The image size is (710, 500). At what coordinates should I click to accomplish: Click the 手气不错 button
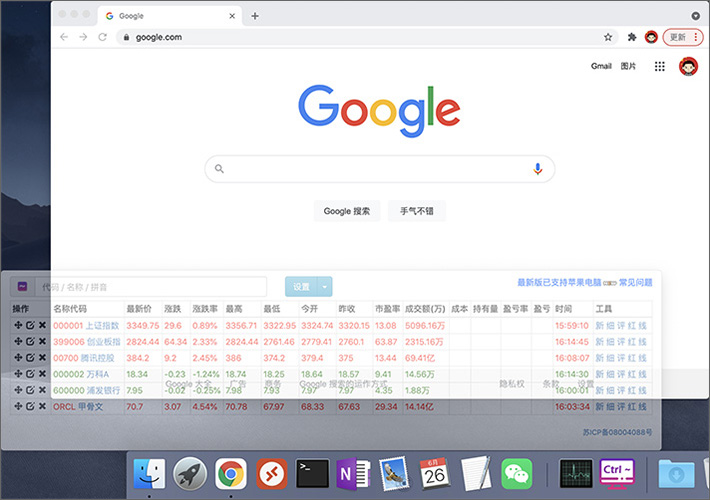pos(417,211)
